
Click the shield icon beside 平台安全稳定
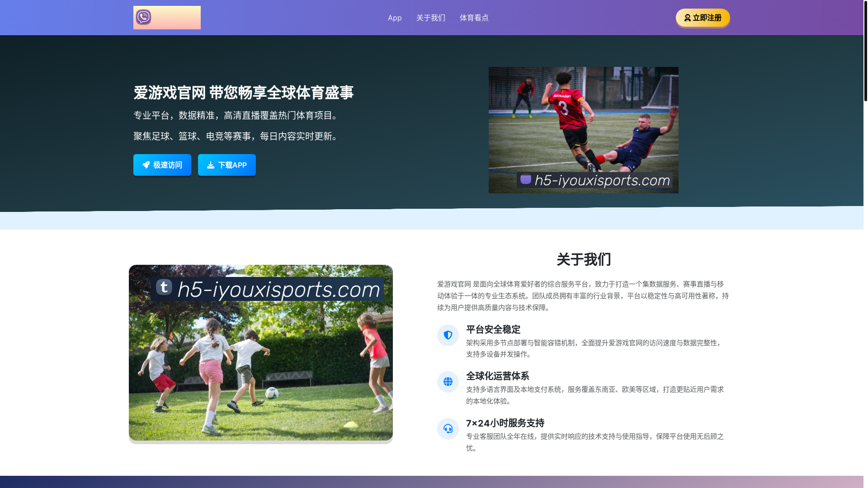(x=448, y=335)
